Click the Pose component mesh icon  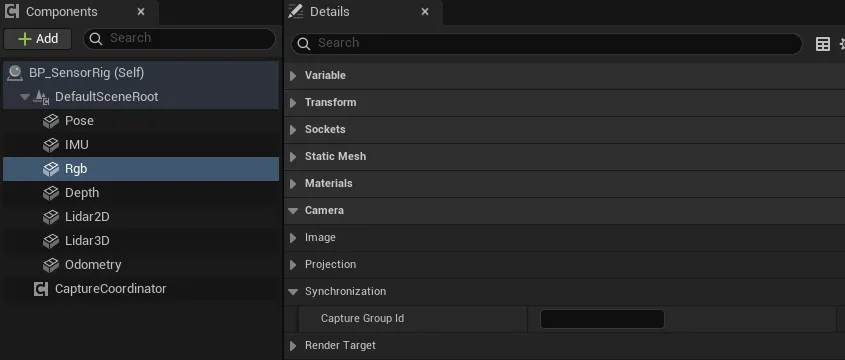(x=51, y=121)
